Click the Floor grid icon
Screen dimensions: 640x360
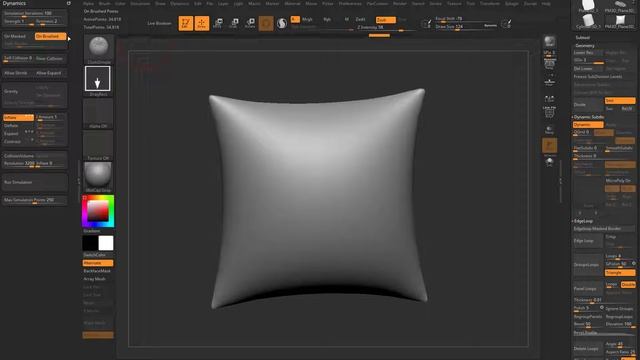(x=549, y=82)
